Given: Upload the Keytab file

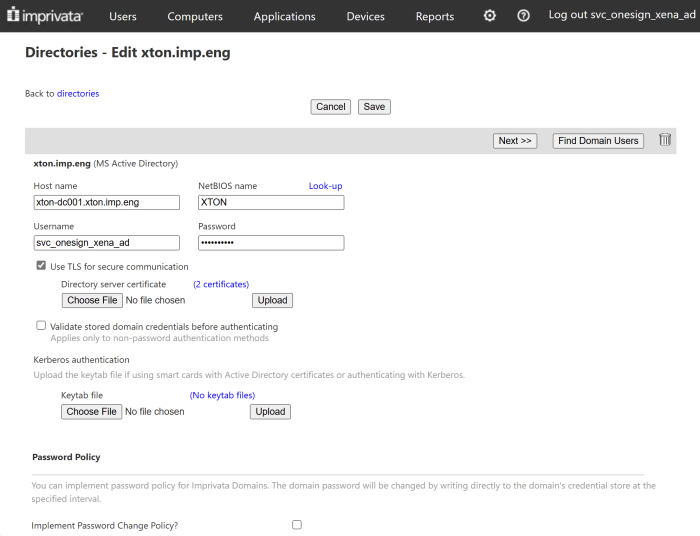Looking at the screenshot, I should click(x=270, y=411).
